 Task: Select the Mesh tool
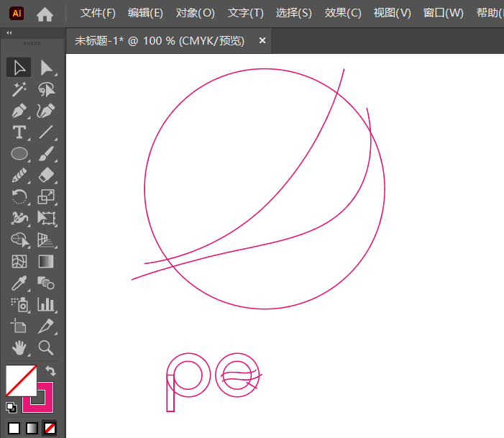point(19,262)
